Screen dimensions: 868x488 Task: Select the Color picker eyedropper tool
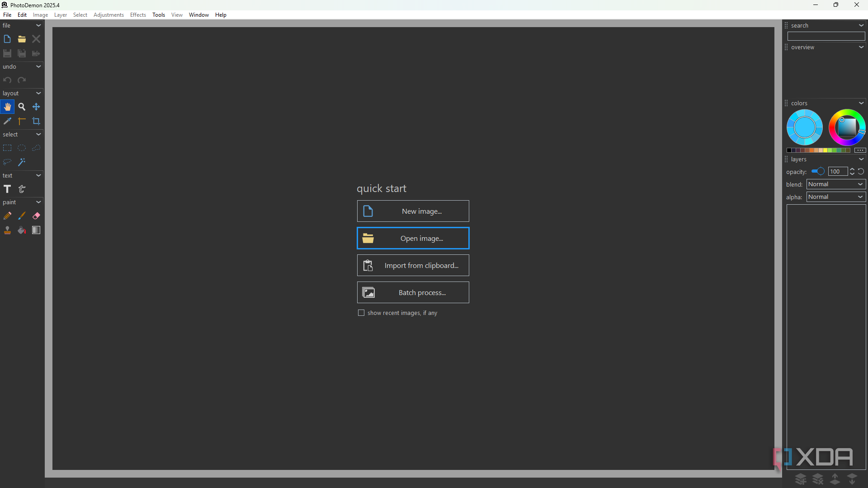pyautogui.click(x=7, y=121)
